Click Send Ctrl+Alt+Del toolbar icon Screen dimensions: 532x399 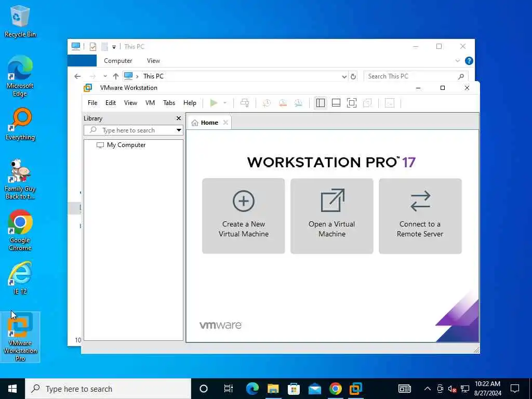[x=245, y=103]
